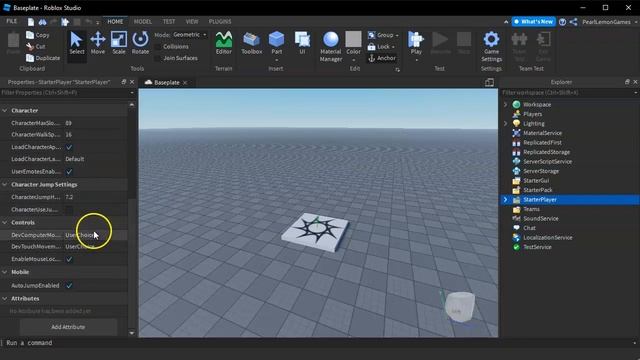Switch to the MODEL tab
Viewport: 640px width, 360px height.
coord(142,21)
